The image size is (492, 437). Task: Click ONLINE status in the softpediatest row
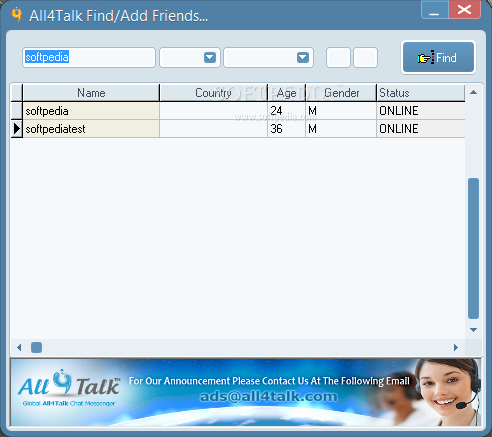click(x=421, y=129)
